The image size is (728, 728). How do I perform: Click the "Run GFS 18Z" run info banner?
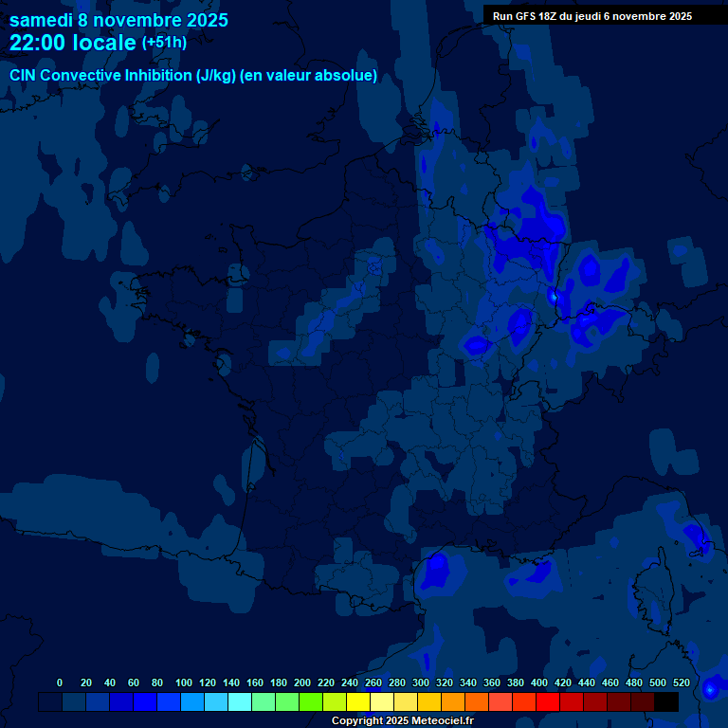(591, 16)
